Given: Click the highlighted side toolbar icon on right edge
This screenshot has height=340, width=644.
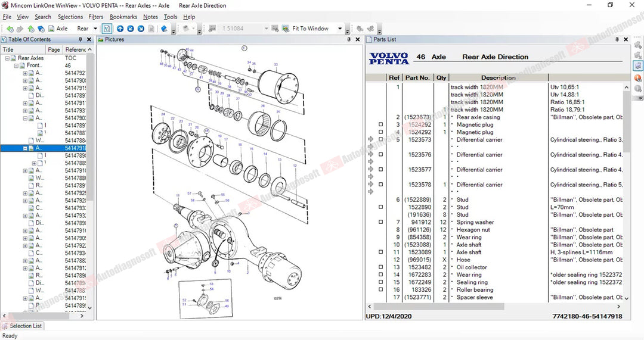Looking at the screenshot, I should (x=638, y=65).
